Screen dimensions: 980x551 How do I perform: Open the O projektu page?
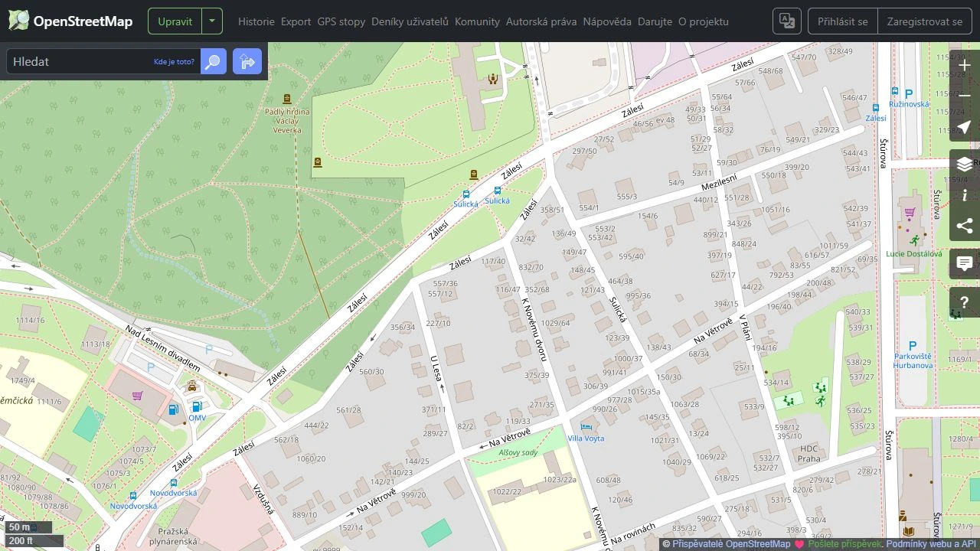(x=704, y=21)
